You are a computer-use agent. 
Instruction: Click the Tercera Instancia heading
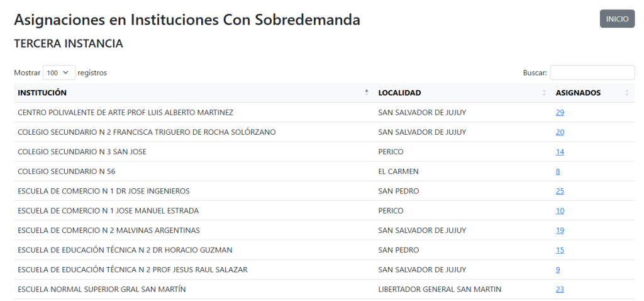click(69, 44)
